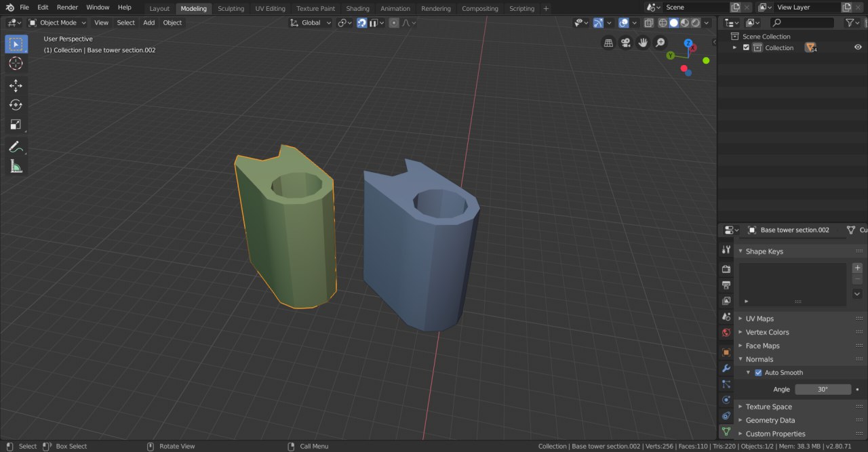The image size is (868, 452).
Task: Collapse the Normals panel
Action: point(759,359)
